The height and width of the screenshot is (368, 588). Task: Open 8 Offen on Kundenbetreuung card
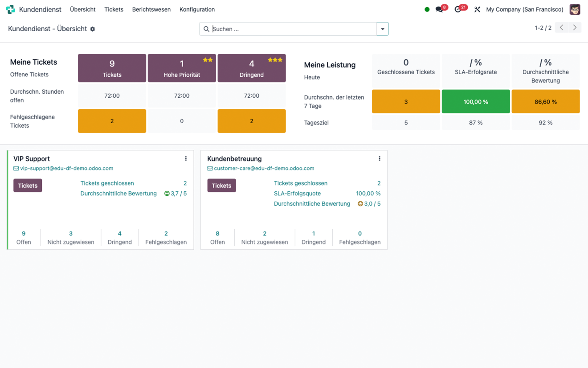(217, 238)
